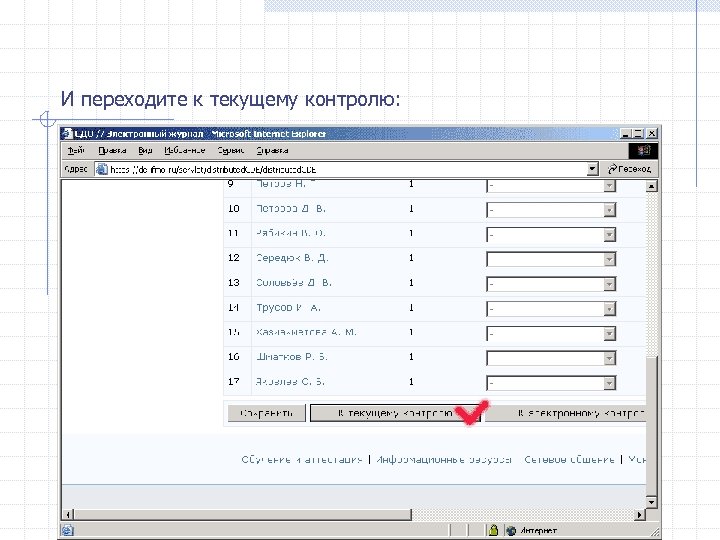The height and width of the screenshot is (540, 720).
Task: Minimize the Internet Explorer window
Action: 625,134
